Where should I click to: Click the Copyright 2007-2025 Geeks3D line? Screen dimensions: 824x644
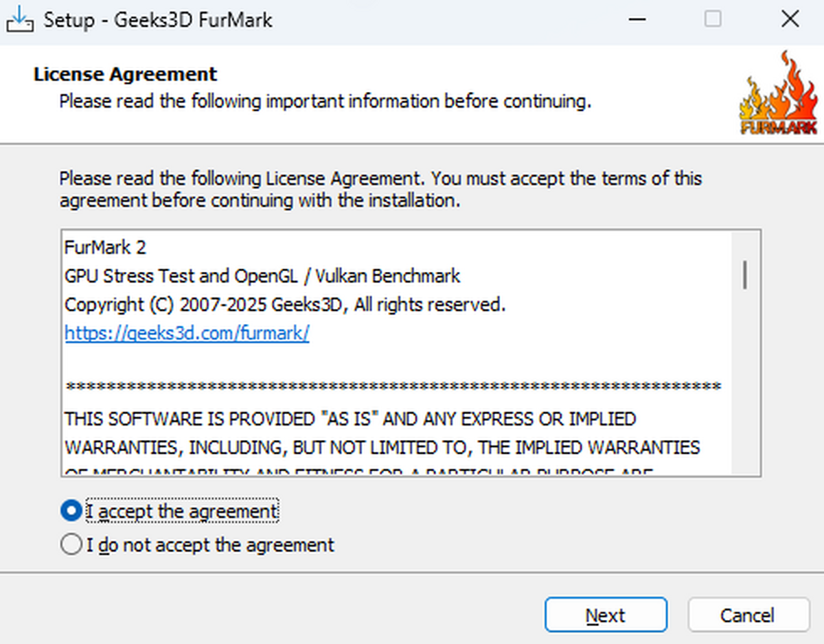285,305
